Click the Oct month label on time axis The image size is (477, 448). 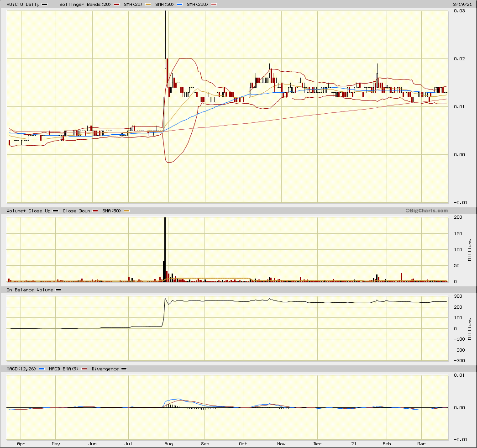click(x=243, y=444)
